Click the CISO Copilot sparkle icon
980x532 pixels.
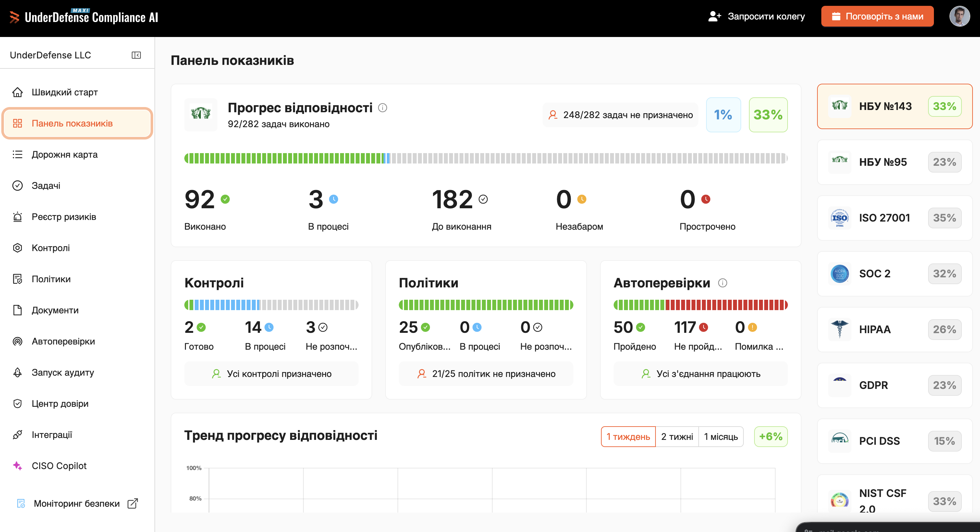tap(18, 466)
